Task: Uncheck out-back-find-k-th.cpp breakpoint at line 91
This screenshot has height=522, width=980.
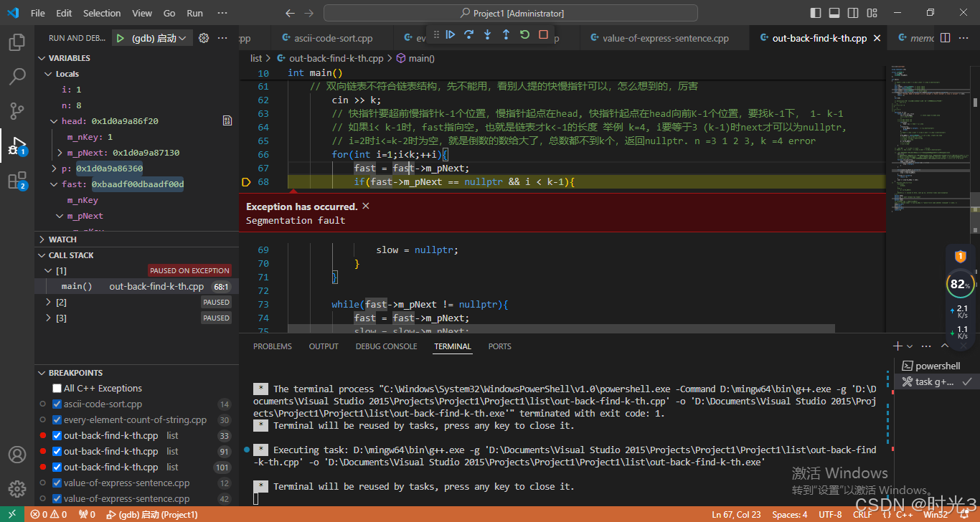Action: pos(57,451)
